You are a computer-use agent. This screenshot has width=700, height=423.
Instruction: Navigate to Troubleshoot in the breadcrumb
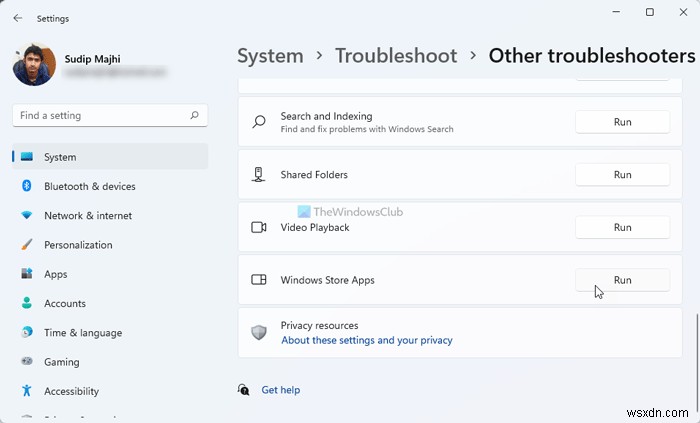coord(396,56)
